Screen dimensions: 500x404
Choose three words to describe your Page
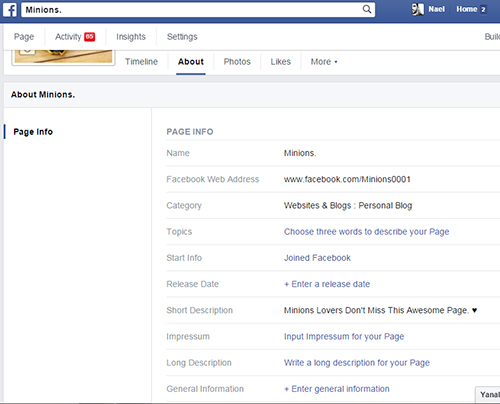(366, 232)
